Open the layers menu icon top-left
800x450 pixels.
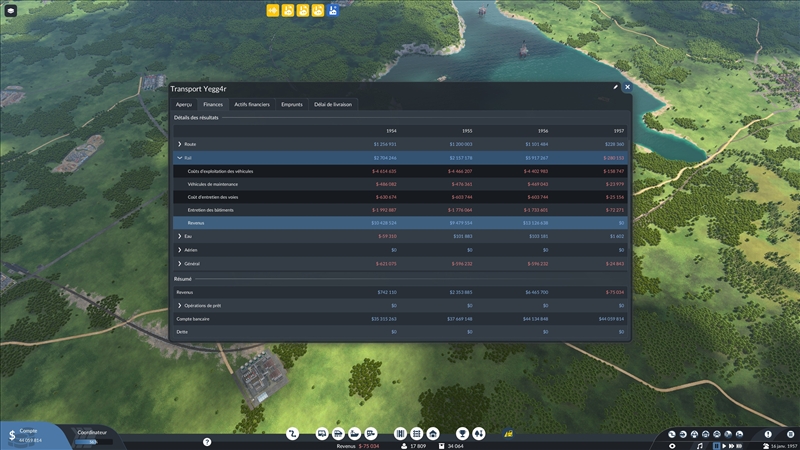pyautogui.click(x=11, y=11)
